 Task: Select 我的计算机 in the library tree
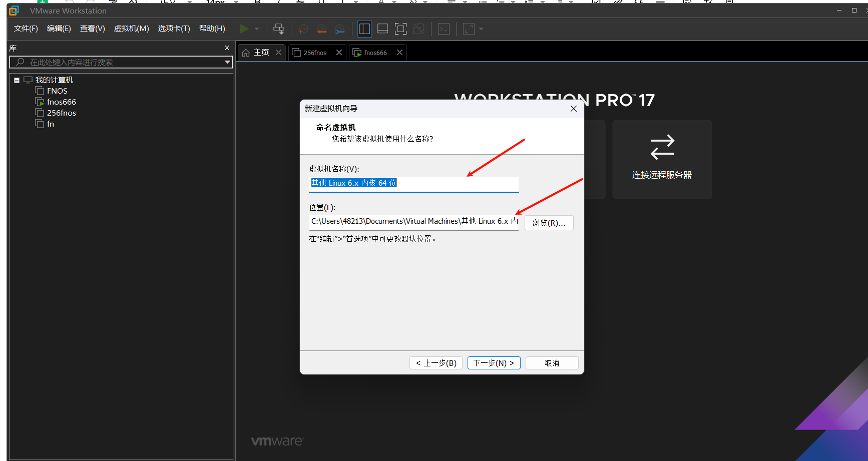point(54,80)
